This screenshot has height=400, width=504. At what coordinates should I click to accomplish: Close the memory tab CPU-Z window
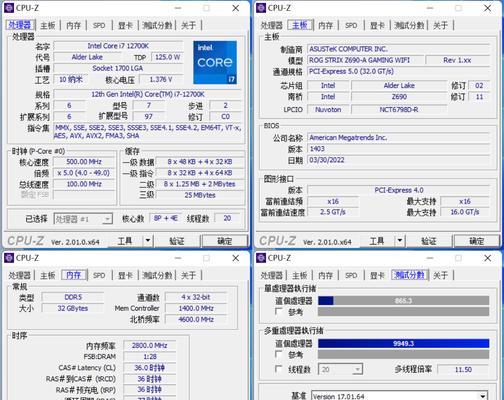click(x=235, y=258)
